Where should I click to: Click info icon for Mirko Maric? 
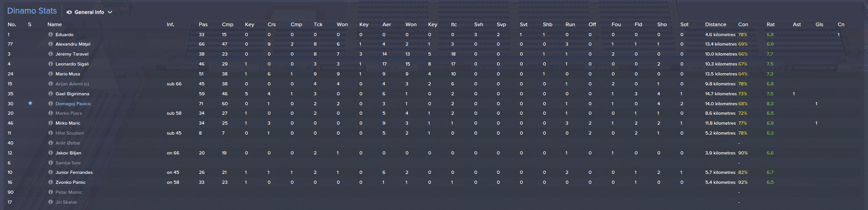point(51,123)
